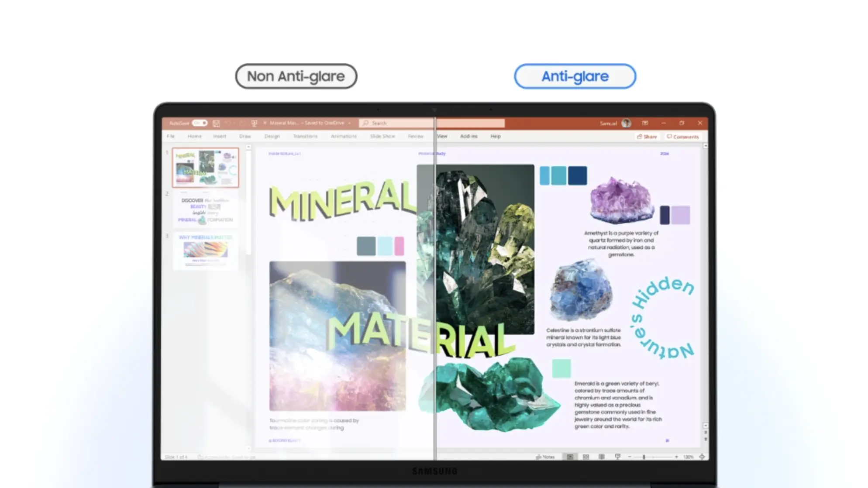Screen dimensions: 868x488
Task: Switch to the Home ribbon tab
Action: (195, 136)
